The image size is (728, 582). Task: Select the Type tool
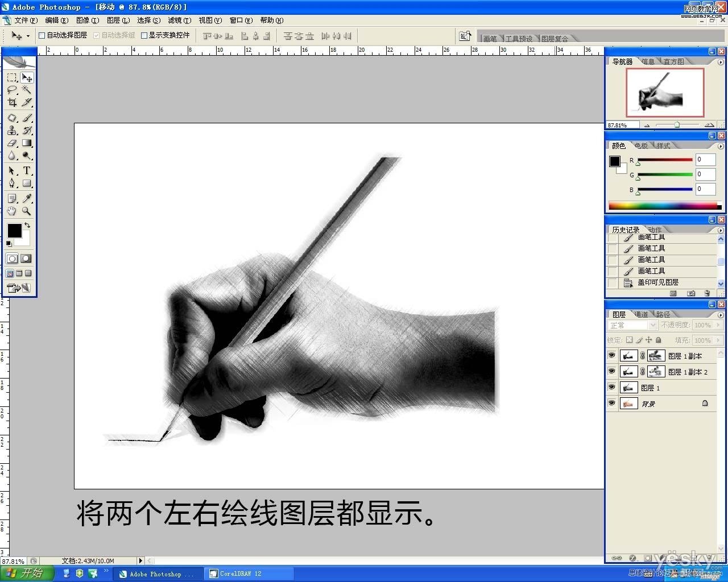tap(27, 171)
